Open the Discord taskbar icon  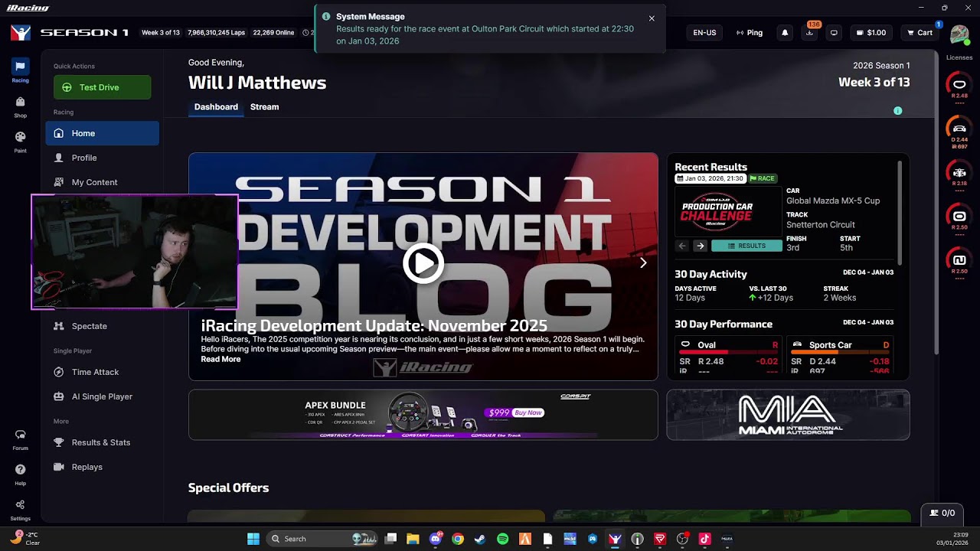click(x=436, y=539)
